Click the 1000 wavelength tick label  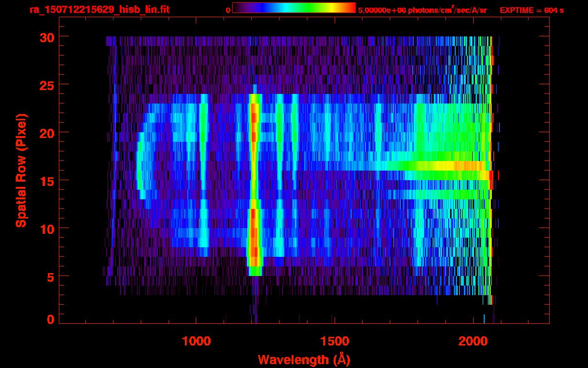click(196, 342)
